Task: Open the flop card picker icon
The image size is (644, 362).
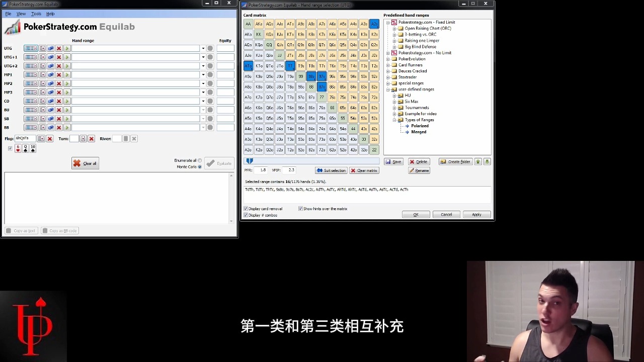Action: pyautogui.click(x=41, y=139)
